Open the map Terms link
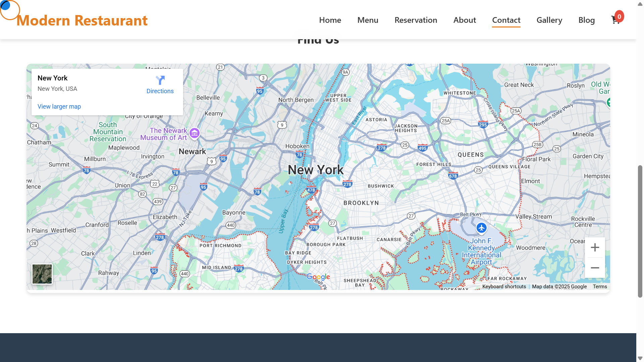The height and width of the screenshot is (362, 644). click(600, 287)
